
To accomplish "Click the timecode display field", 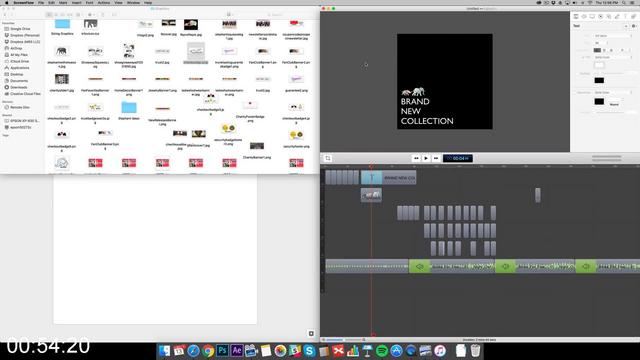I will 458,158.
